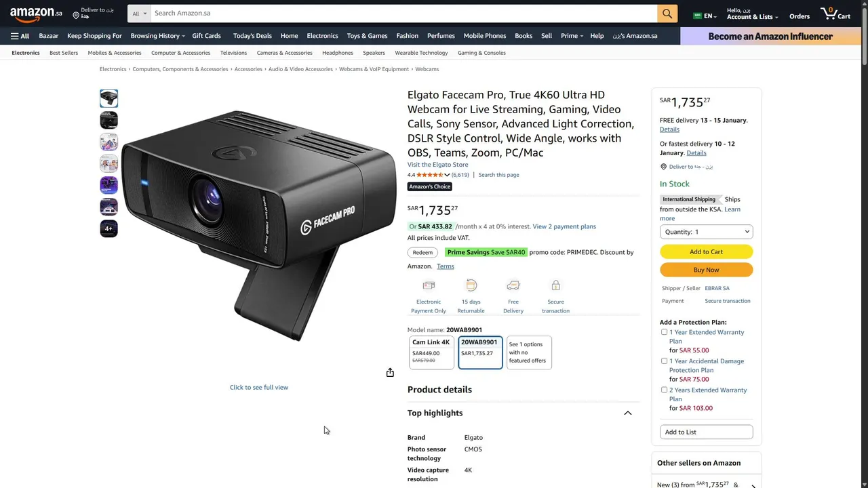Click the Free Delivery truck icon
868x488 pixels.
[x=513, y=285]
